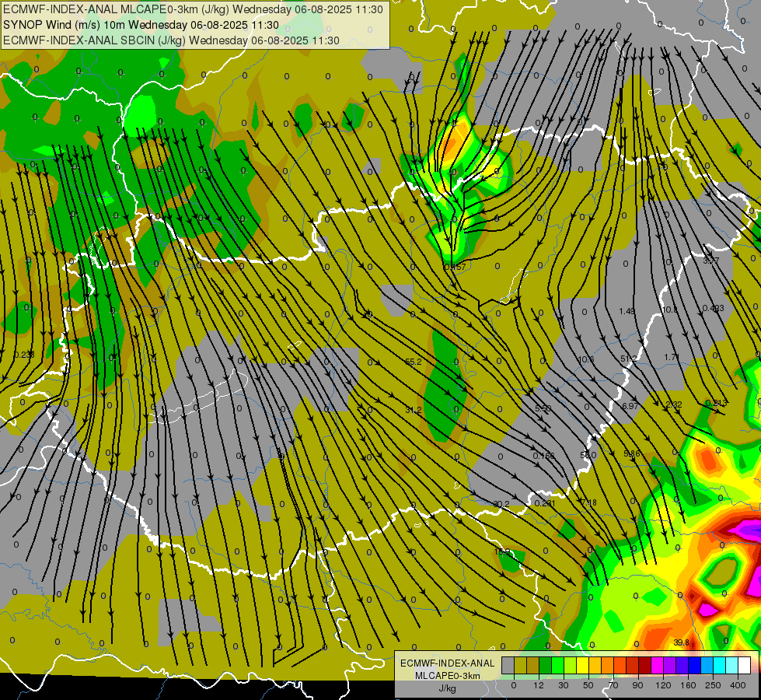
Task: Select the pure yellow legend swatch
Action: pos(582,665)
